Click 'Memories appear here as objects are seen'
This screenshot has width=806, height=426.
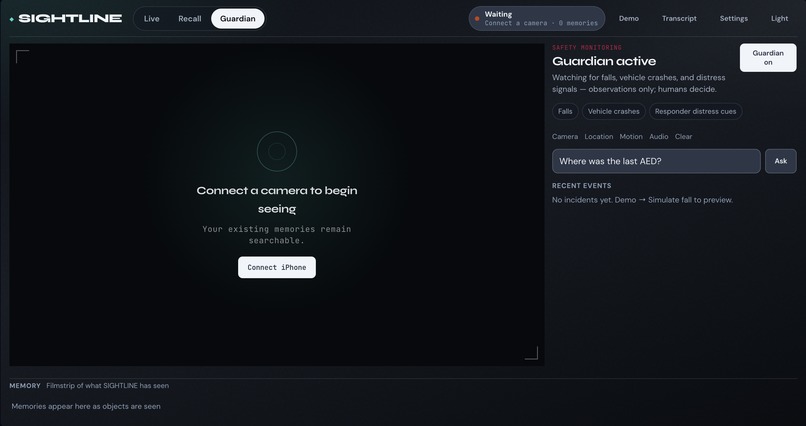(x=86, y=406)
